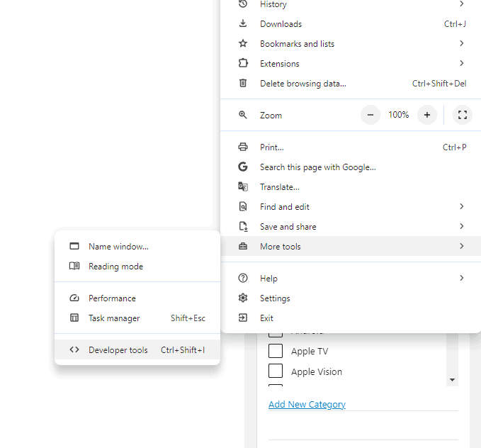Click the category list scrollbar down arrow
Viewport: 481px width, 448px height.
[452, 381]
